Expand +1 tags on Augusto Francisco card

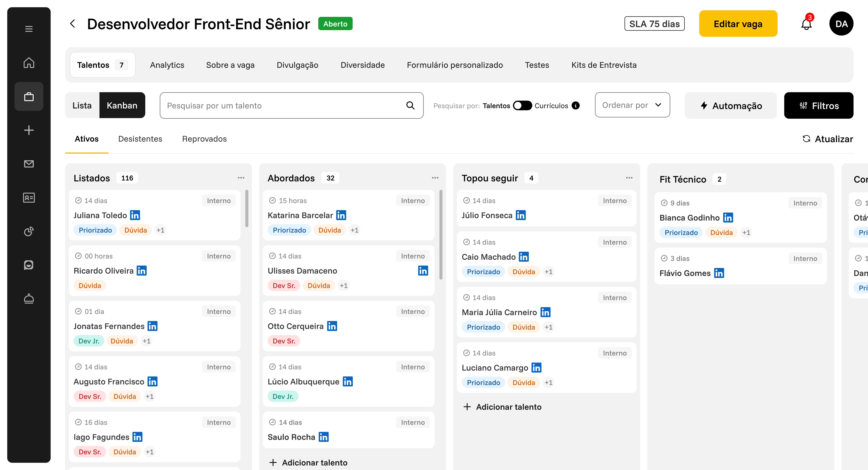pos(150,396)
